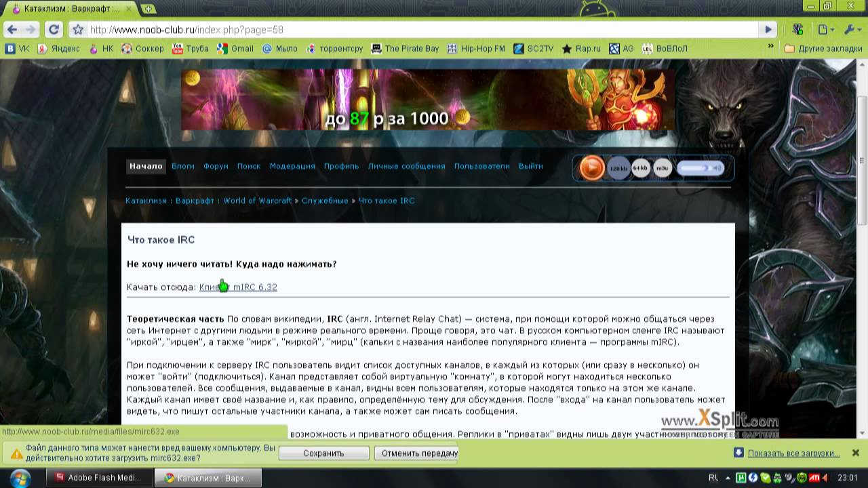Expand hidden system tray icons

click(727, 478)
